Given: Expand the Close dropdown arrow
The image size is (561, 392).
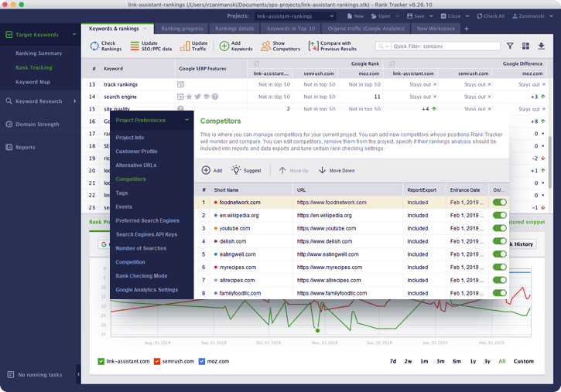Looking at the screenshot, I should 467,16.
